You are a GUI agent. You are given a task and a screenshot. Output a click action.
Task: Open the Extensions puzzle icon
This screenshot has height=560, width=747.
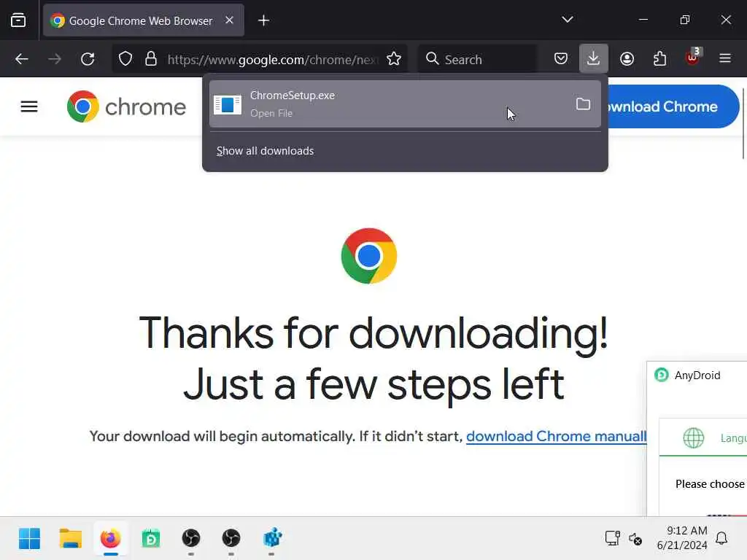[x=659, y=59]
